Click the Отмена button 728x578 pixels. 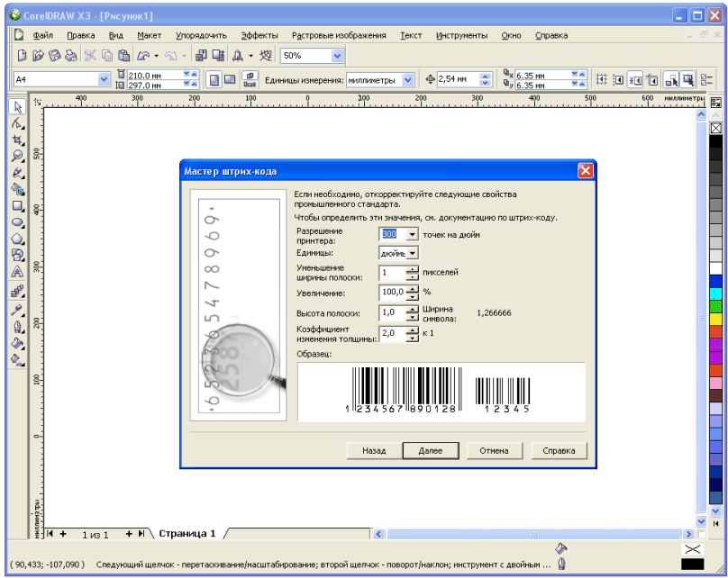pos(494,450)
